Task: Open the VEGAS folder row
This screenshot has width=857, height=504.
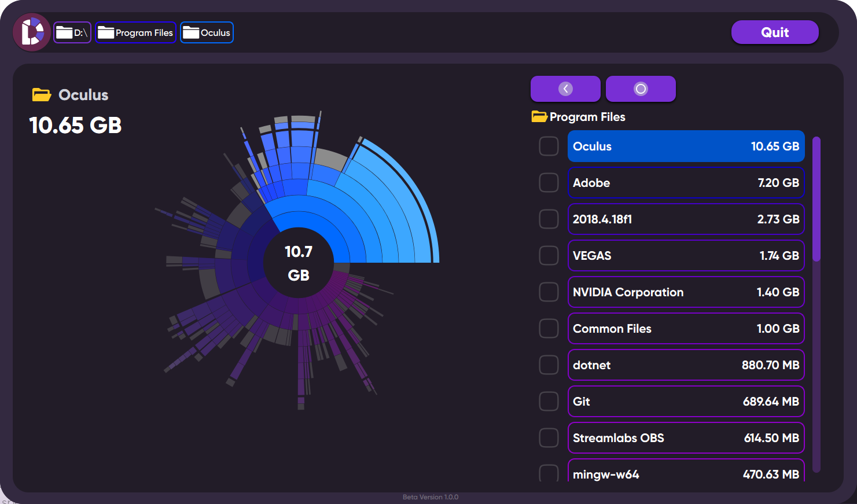Action: pos(686,256)
